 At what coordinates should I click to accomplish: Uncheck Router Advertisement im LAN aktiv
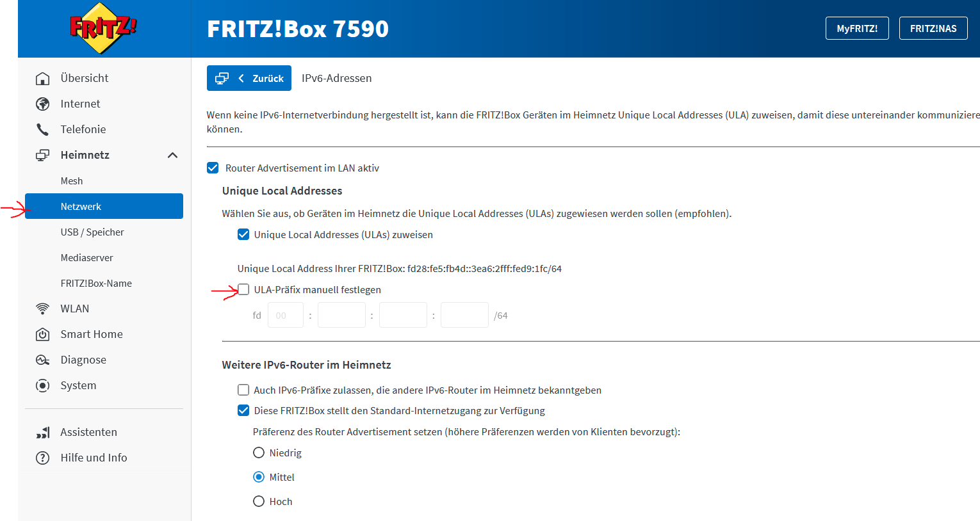tap(213, 168)
